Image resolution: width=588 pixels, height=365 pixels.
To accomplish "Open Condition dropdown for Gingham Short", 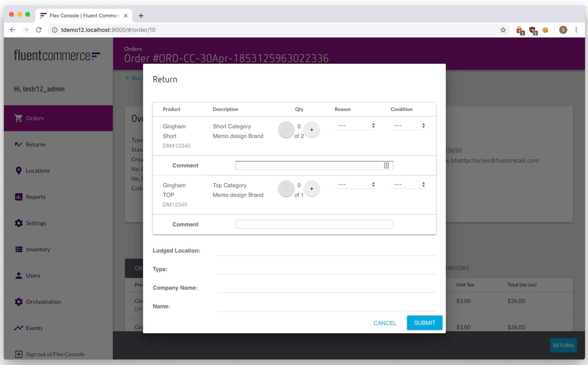I will tap(409, 126).
